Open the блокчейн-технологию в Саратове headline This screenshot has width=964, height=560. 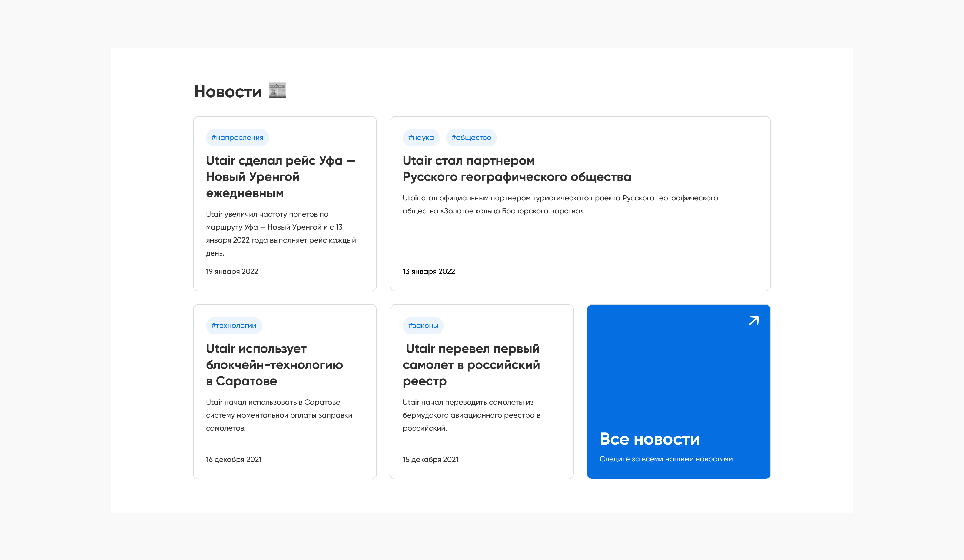274,365
